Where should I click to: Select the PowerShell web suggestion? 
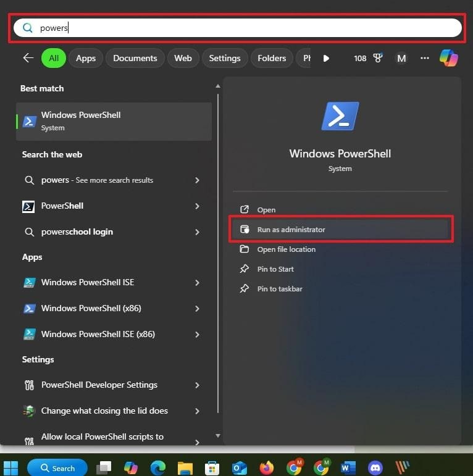(62, 206)
